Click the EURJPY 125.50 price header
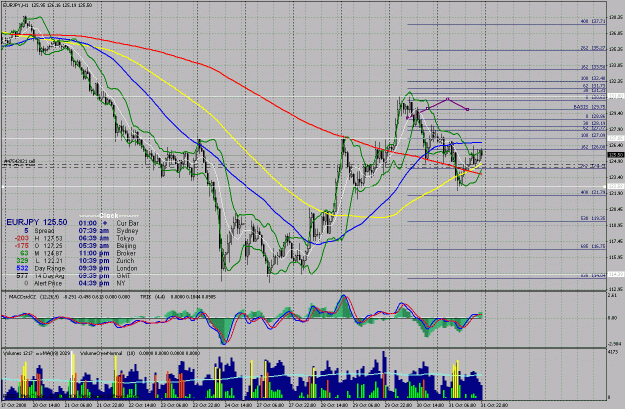Image resolution: width=625 pixels, height=409 pixels. pyautogui.click(x=37, y=222)
